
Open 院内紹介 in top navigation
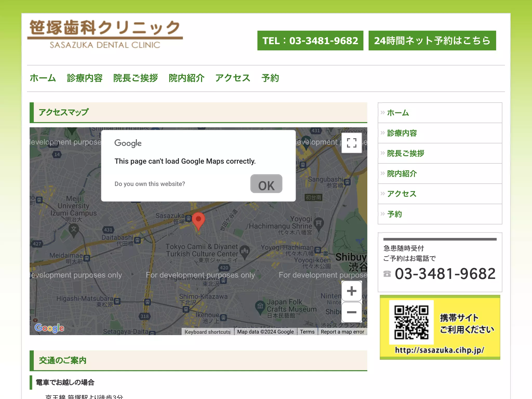(x=187, y=78)
